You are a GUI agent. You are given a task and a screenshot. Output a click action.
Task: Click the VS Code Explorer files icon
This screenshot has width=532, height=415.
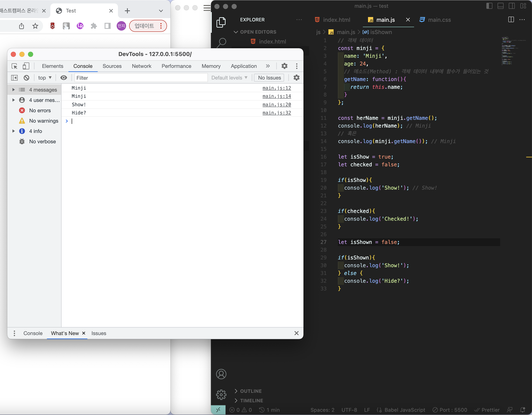221,22
